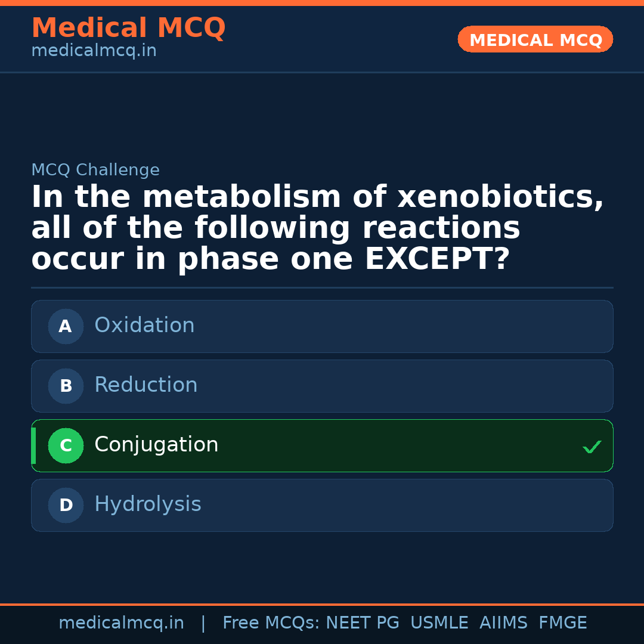Open medicalmcq.in link under the header title
Image resolution: width=644 pixels, height=644 pixels.
pyautogui.click(x=94, y=51)
